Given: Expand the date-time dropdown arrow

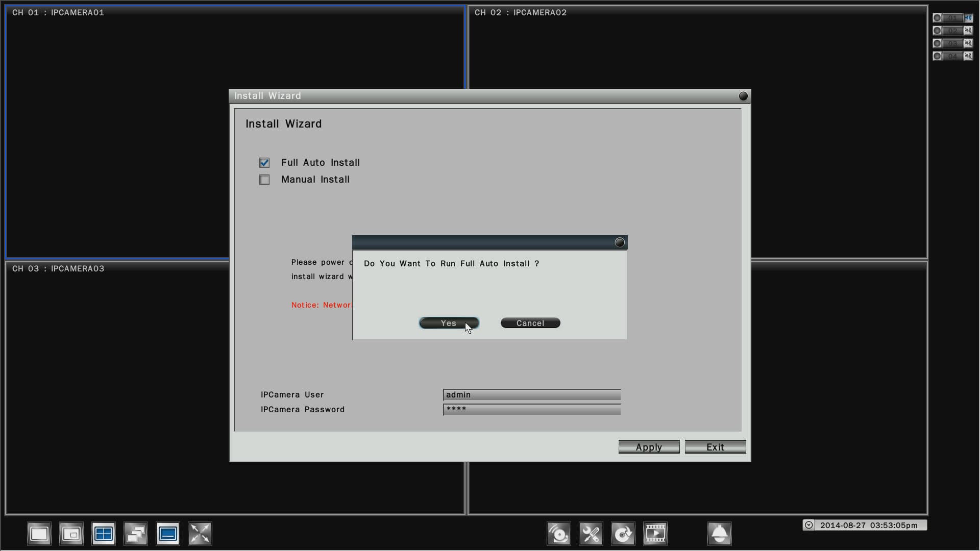Looking at the screenshot, I should [x=809, y=525].
